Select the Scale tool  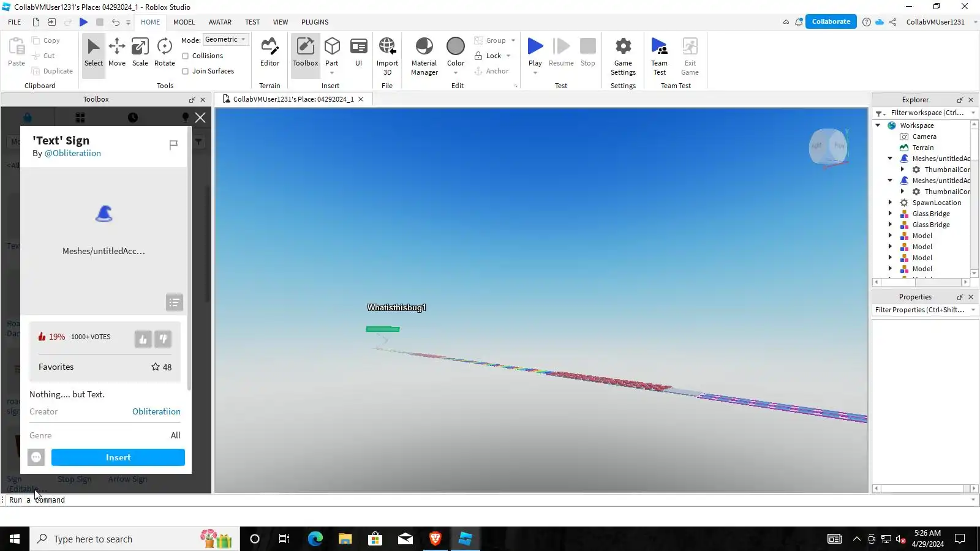(140, 53)
